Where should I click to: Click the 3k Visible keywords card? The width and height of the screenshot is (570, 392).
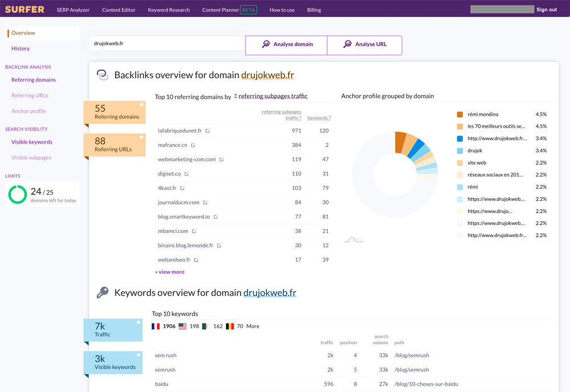[113, 362]
